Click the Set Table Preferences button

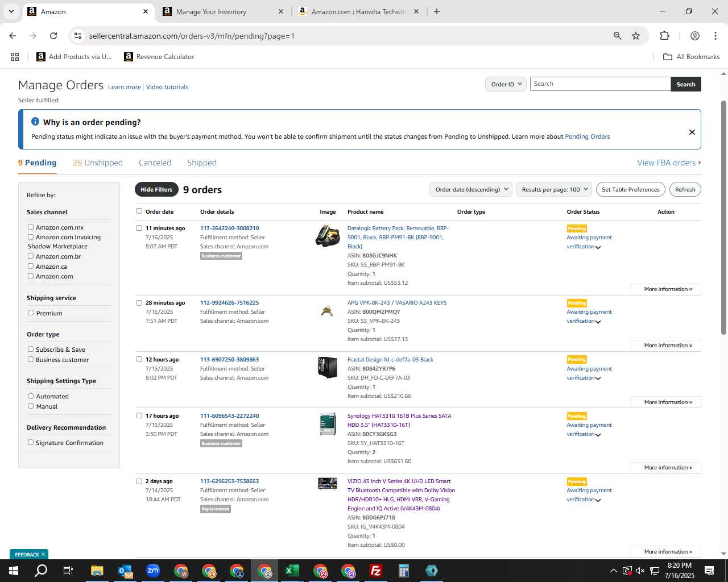[x=631, y=189]
